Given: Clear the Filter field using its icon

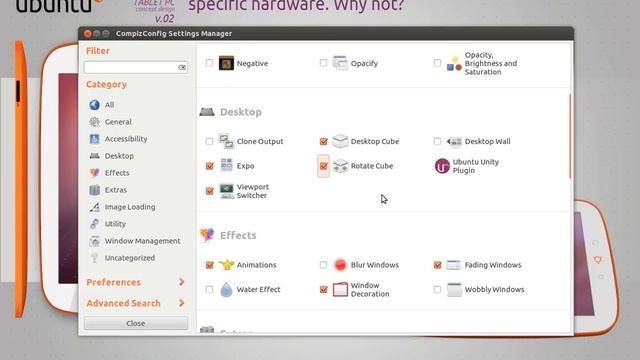Looking at the screenshot, I should tap(182, 67).
